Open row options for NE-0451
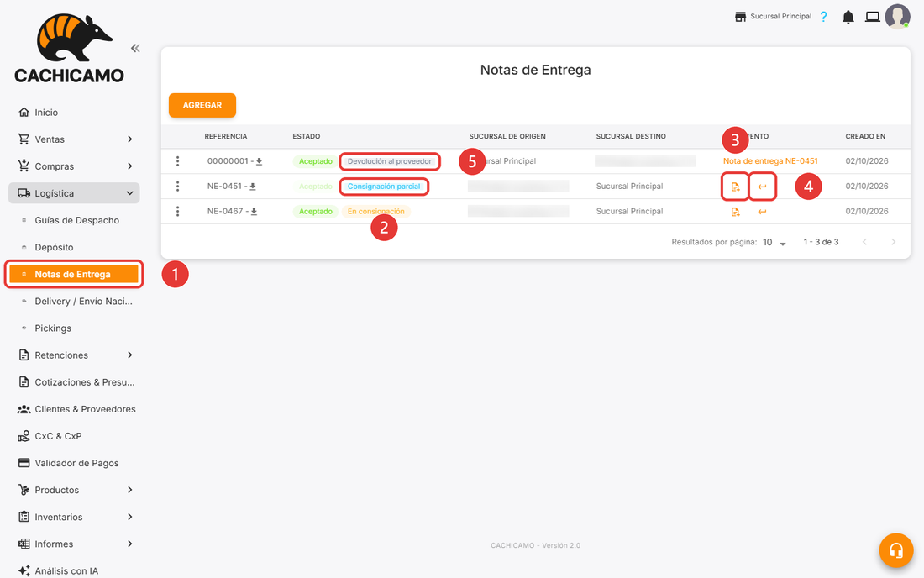Screen dimensions: 924x578 (177, 187)
